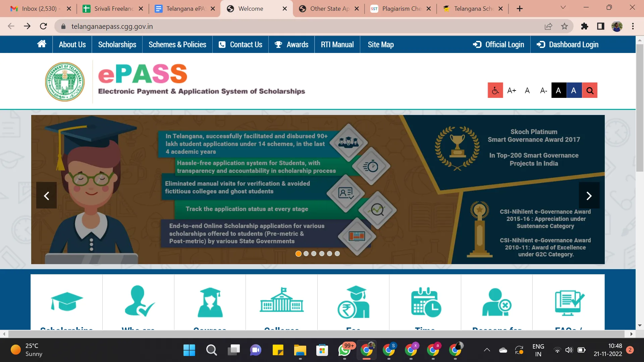Click the graduate Courses icon
The image size is (644, 362).
pyautogui.click(x=210, y=302)
